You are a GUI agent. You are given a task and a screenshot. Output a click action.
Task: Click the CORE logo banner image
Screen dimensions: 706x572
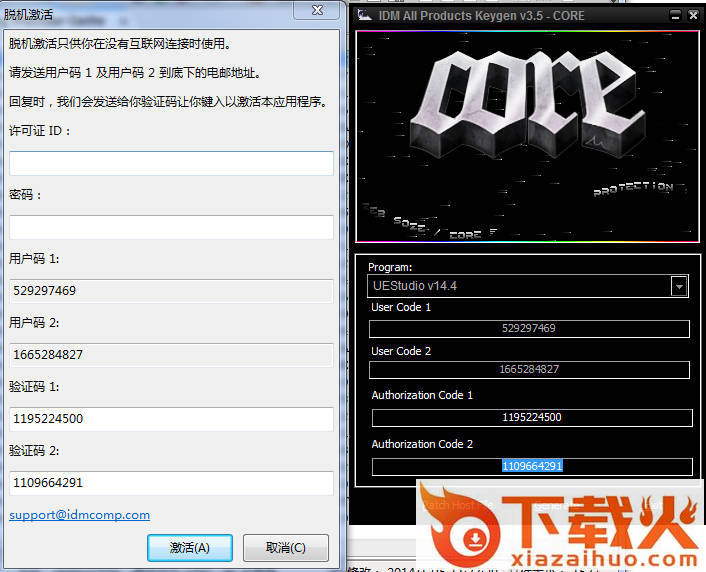(x=527, y=136)
